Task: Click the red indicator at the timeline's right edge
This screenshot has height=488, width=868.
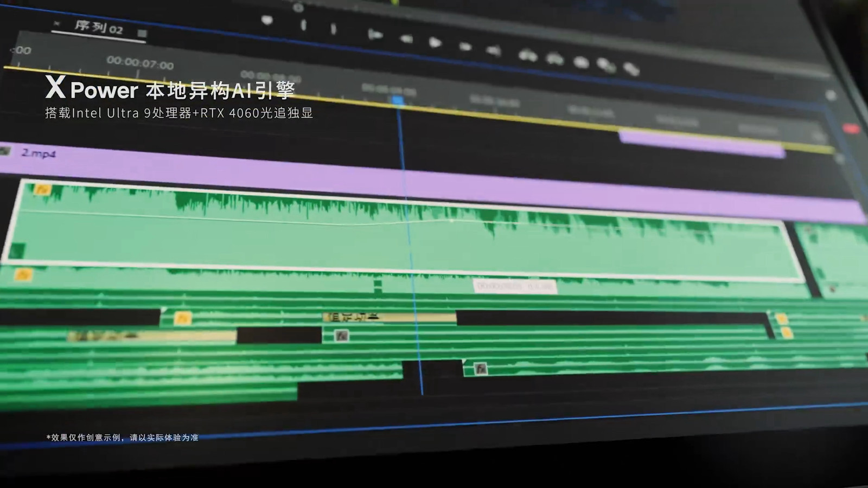Action: pyautogui.click(x=851, y=129)
